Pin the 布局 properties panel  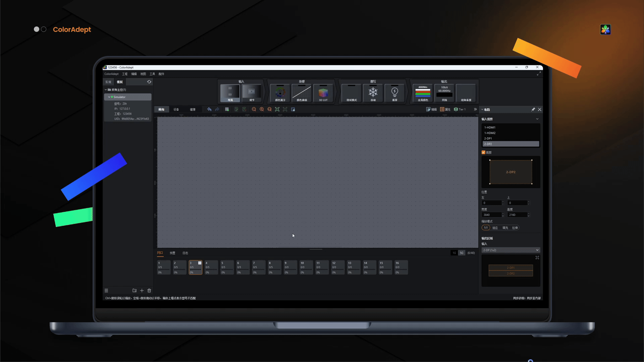(533, 110)
